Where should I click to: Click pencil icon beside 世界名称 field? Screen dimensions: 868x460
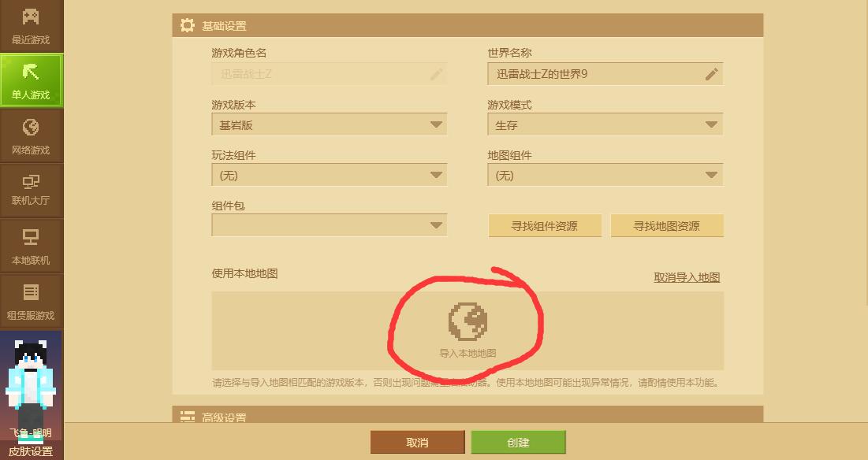coord(711,74)
